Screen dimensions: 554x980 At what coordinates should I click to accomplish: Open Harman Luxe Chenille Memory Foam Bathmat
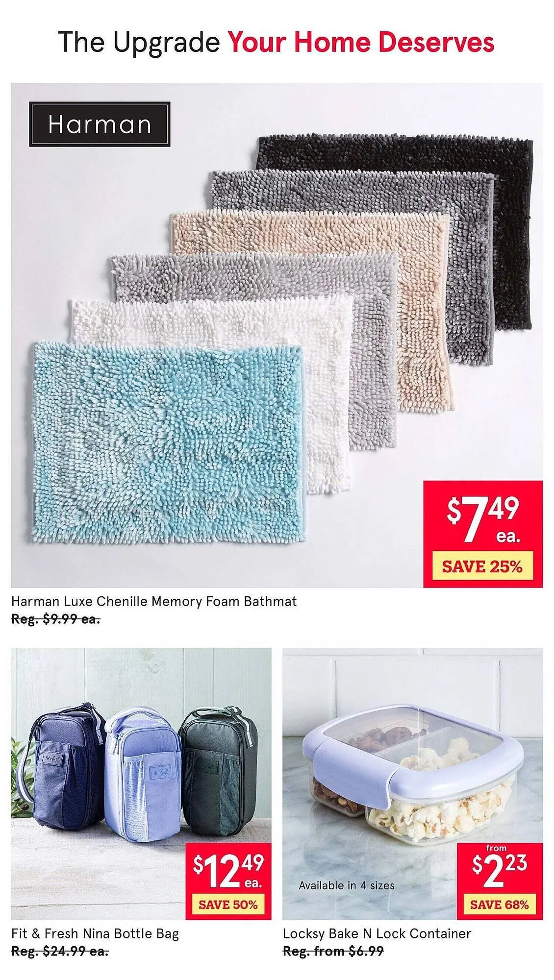coord(154,601)
